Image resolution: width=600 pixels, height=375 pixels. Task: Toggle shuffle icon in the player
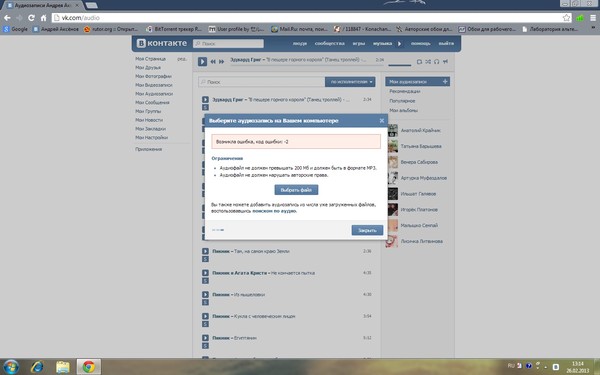pyautogui.click(x=428, y=61)
